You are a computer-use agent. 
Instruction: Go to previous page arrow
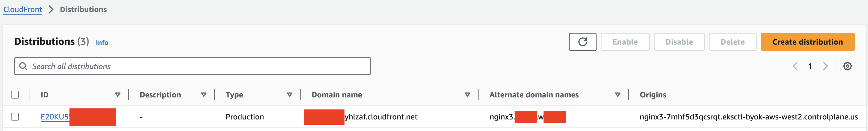point(795,66)
